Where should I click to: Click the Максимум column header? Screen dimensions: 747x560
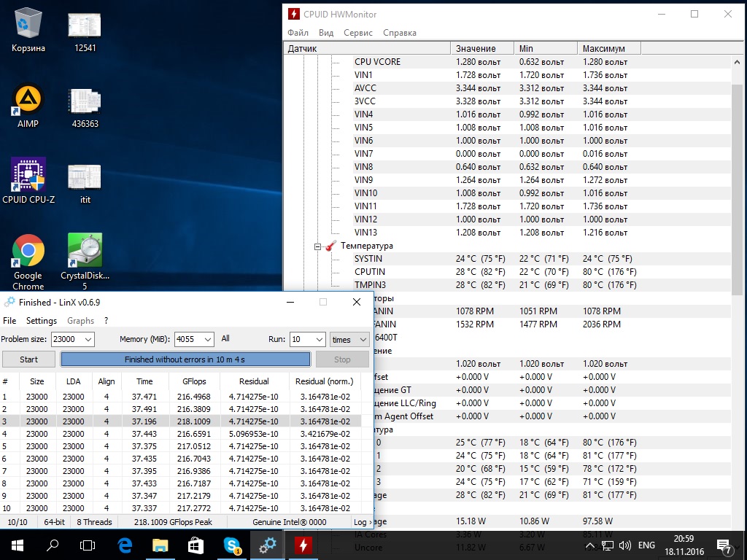[x=609, y=48]
